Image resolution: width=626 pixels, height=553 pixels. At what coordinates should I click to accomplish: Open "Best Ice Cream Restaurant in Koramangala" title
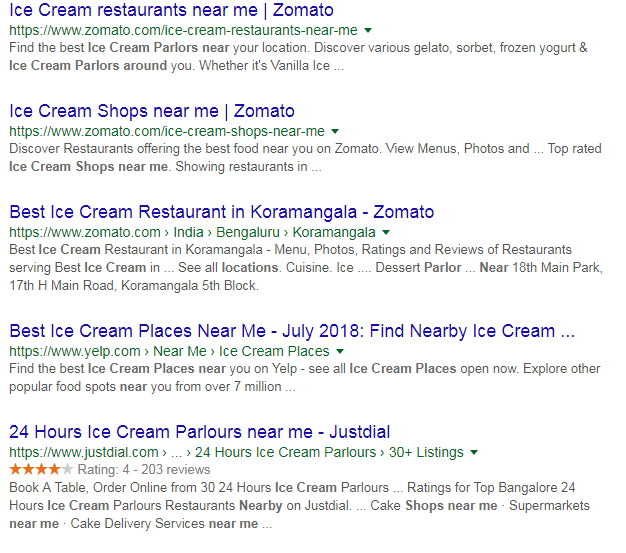(221, 212)
